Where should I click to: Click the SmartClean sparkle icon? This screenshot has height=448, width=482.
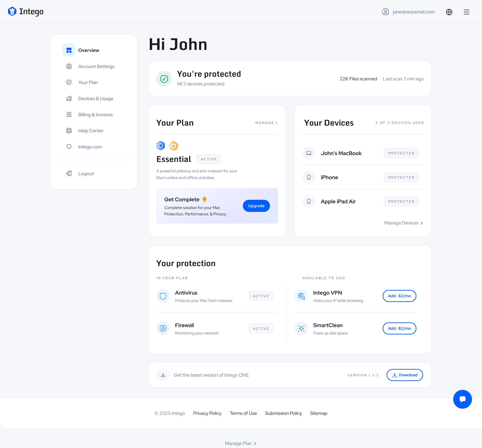point(301,328)
